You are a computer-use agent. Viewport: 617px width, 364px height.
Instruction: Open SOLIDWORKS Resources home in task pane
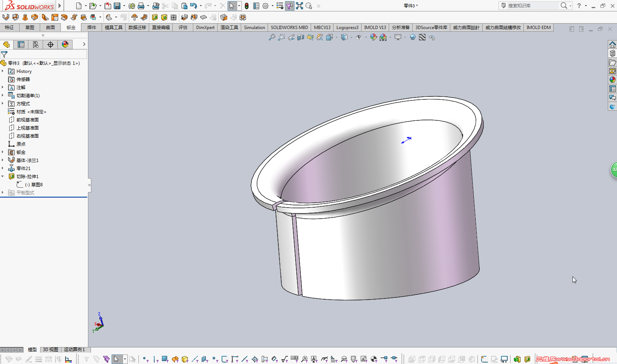[613, 45]
